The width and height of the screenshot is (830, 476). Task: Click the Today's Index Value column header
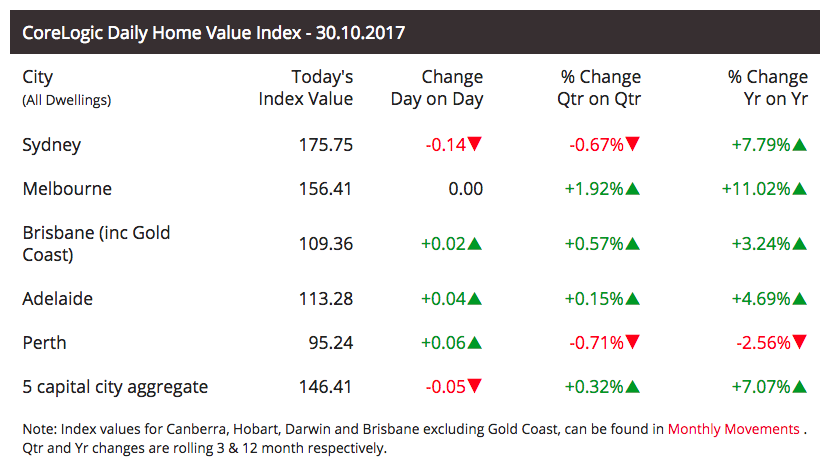click(306, 88)
